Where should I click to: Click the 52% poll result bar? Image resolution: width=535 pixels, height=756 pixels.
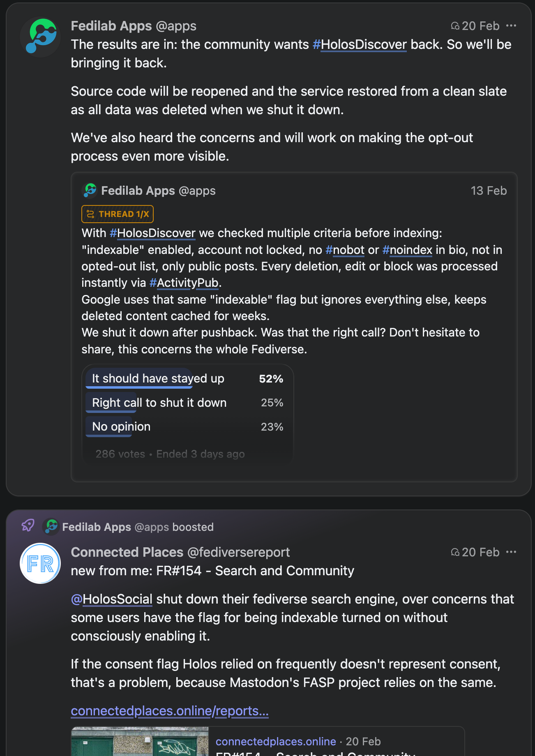(271, 378)
